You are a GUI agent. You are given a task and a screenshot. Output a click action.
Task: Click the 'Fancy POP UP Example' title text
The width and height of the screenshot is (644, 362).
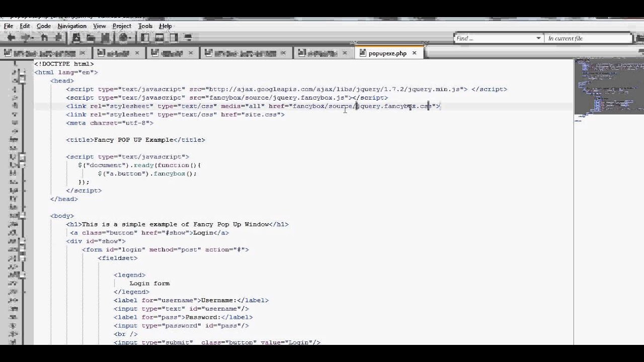click(133, 140)
